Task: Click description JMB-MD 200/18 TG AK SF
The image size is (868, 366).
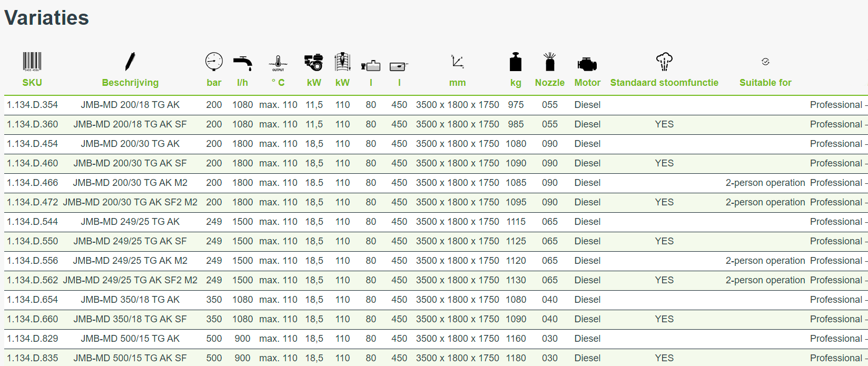Action: [130, 124]
